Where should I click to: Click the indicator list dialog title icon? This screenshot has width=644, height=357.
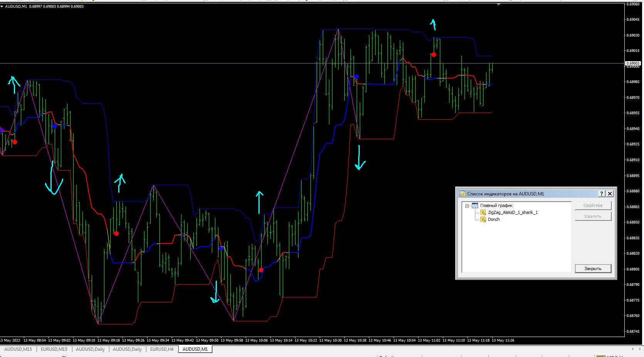pyautogui.click(x=463, y=194)
